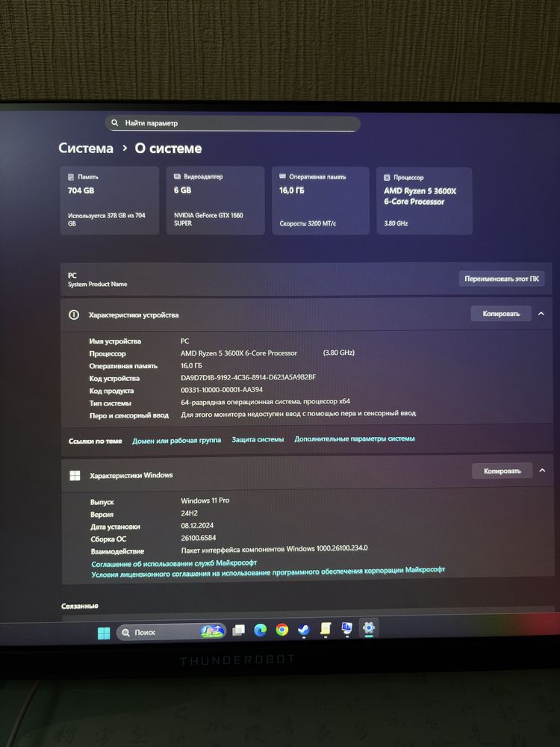This screenshot has width=560, height=747.
Task: Open 'Дополнительные параметры системы' link
Action: (x=354, y=438)
